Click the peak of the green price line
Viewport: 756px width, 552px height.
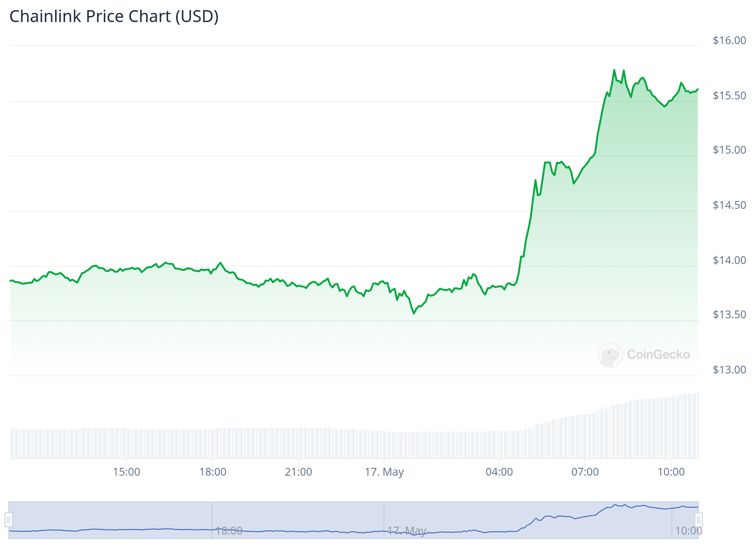coord(615,69)
